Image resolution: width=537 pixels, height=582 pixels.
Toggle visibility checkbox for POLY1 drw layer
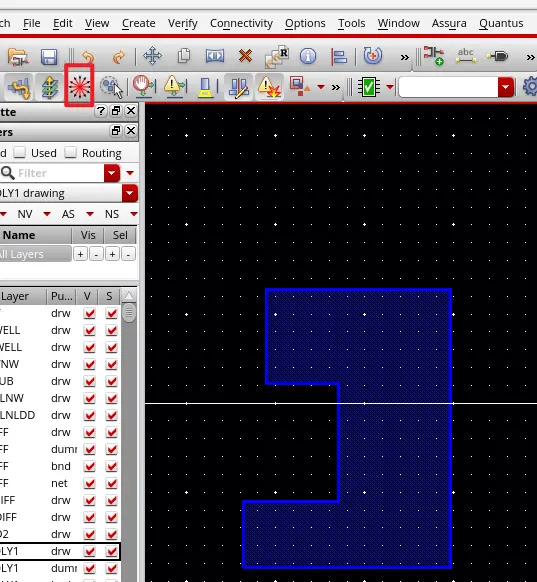point(89,552)
